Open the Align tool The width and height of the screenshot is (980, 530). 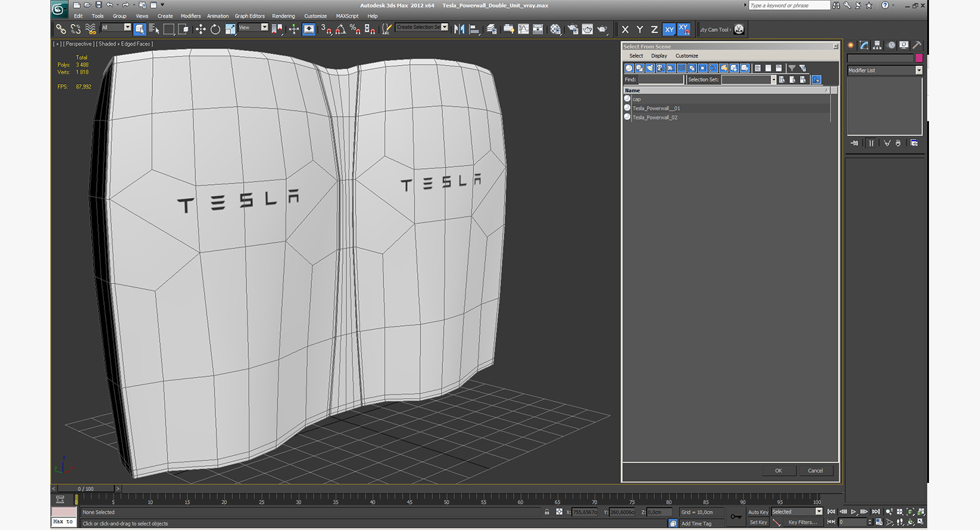click(x=474, y=29)
